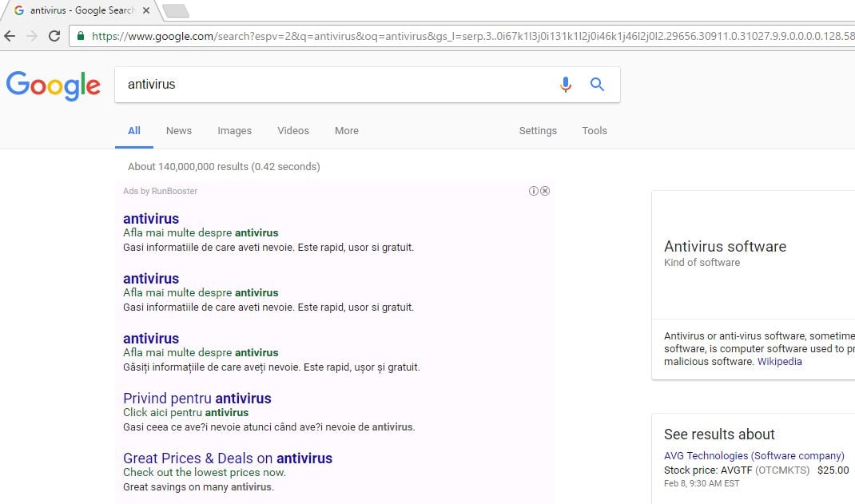Open the More search categories menu

347,131
